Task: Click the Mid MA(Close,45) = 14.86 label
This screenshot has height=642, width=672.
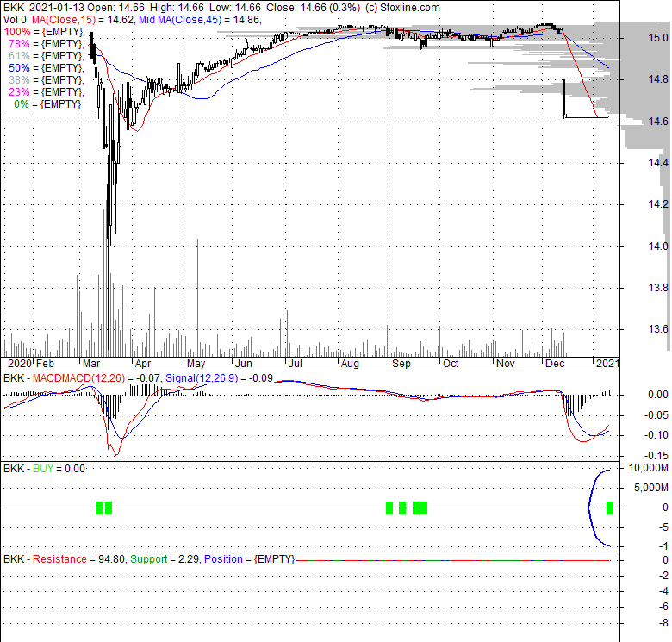Action: (200, 20)
